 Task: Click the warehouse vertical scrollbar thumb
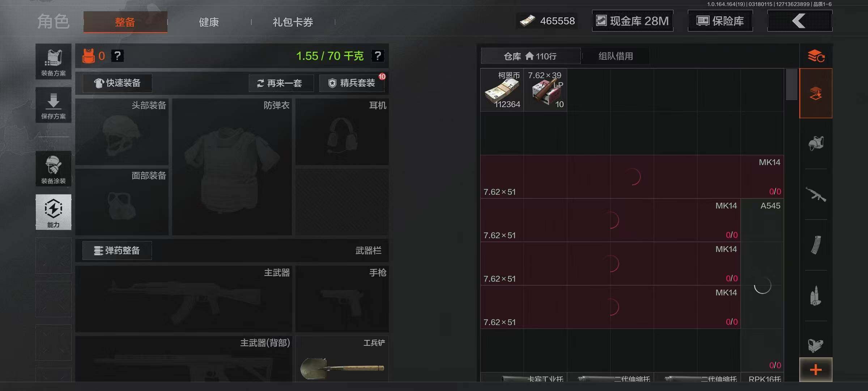pos(791,85)
